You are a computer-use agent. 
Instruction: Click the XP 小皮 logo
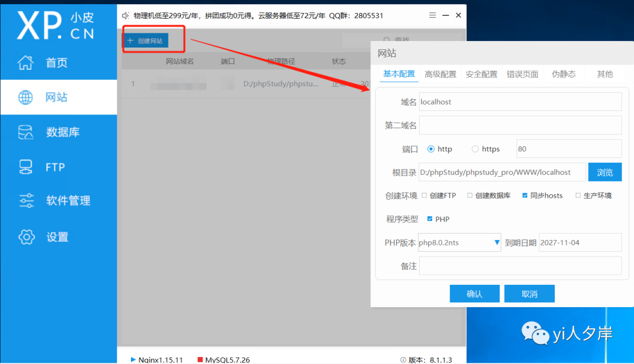pos(55,25)
